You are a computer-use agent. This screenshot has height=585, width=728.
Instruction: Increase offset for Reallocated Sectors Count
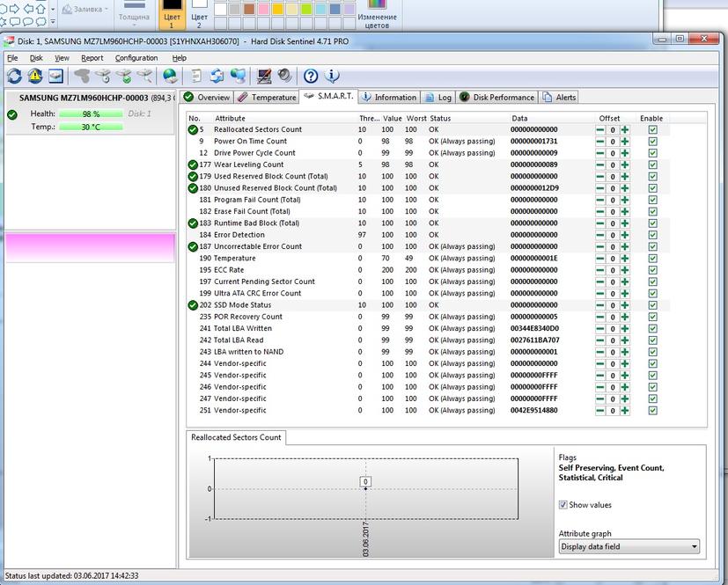point(625,130)
